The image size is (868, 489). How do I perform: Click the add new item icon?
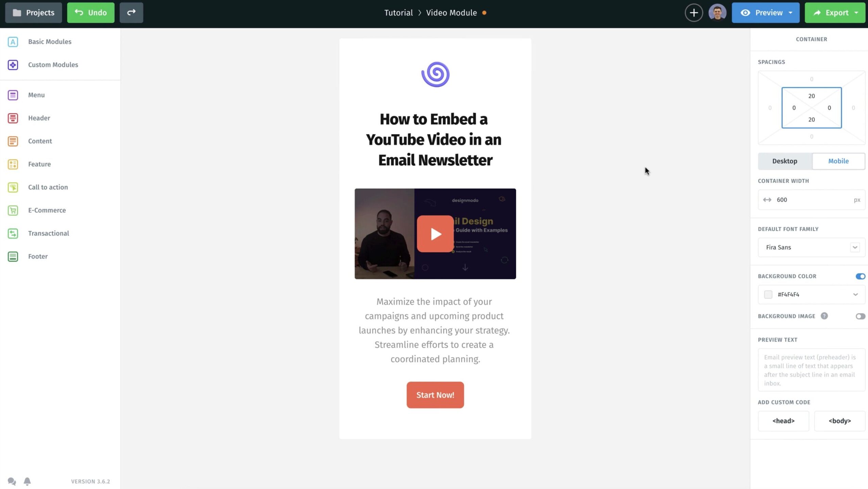pos(693,13)
